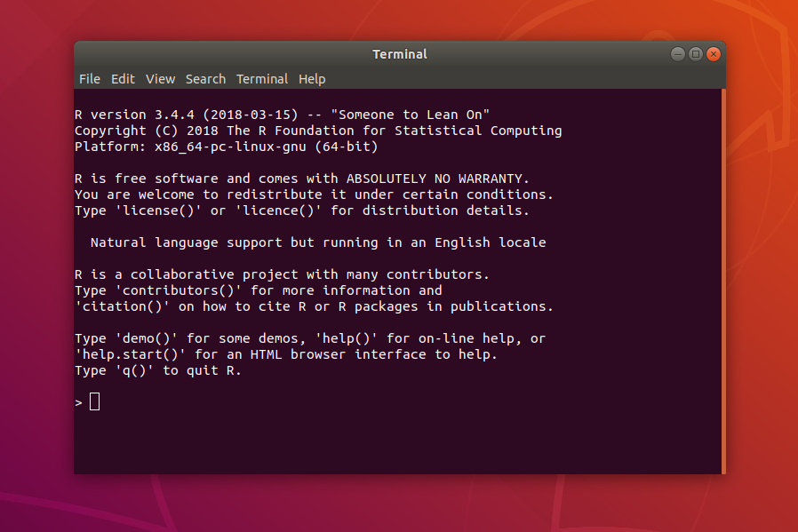This screenshot has width=798, height=532.
Task: Click the R prompt cursor block
Action: (95, 401)
